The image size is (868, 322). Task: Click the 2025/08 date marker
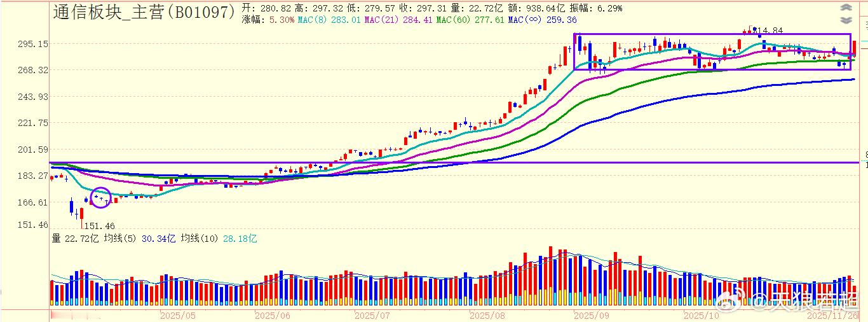point(487,315)
